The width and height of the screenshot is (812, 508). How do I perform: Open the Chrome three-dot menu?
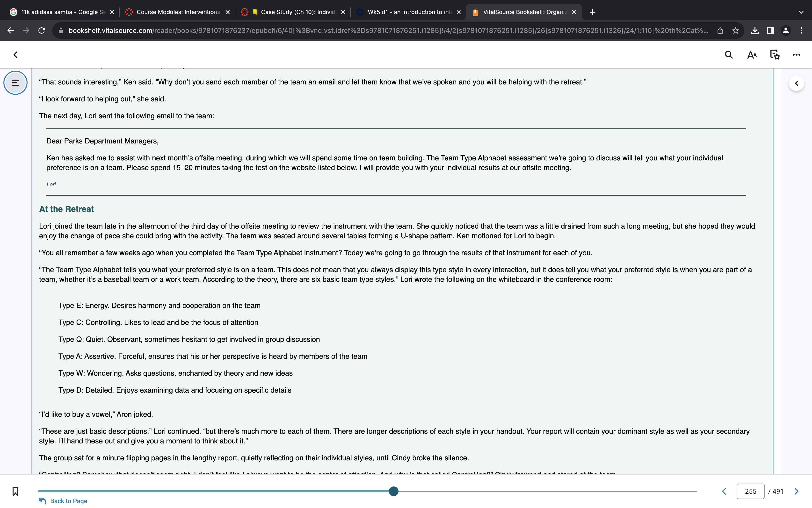pos(801,30)
